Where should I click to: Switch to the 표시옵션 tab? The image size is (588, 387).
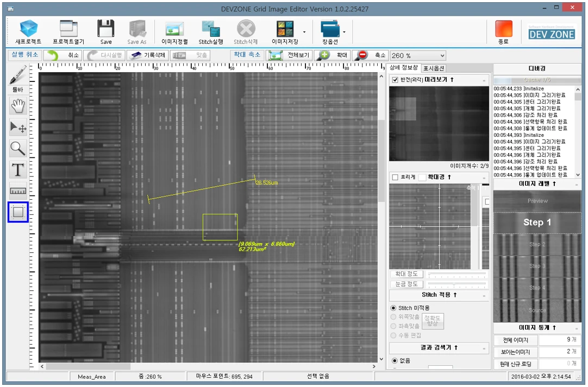coord(434,68)
